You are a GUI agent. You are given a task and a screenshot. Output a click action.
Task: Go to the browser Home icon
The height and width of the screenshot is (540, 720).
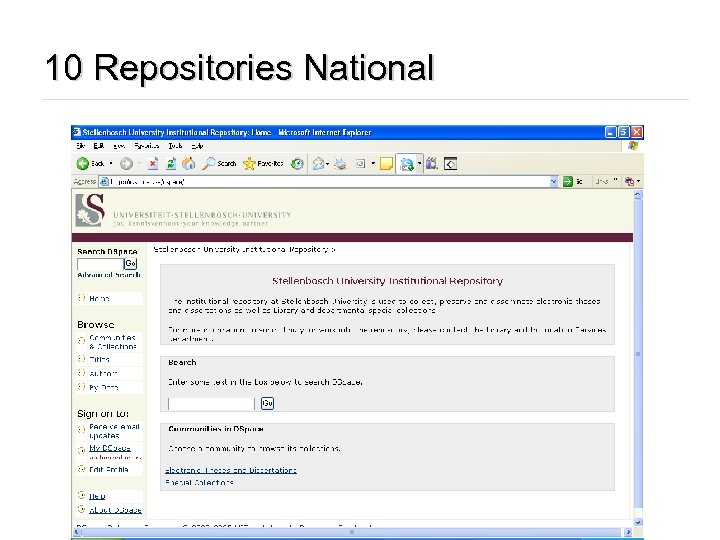188,163
